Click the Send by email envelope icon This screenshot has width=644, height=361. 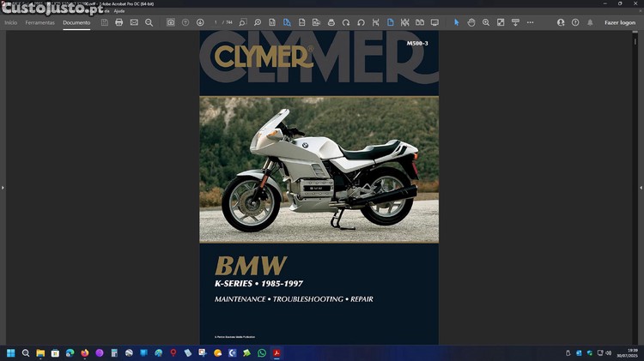click(x=134, y=22)
